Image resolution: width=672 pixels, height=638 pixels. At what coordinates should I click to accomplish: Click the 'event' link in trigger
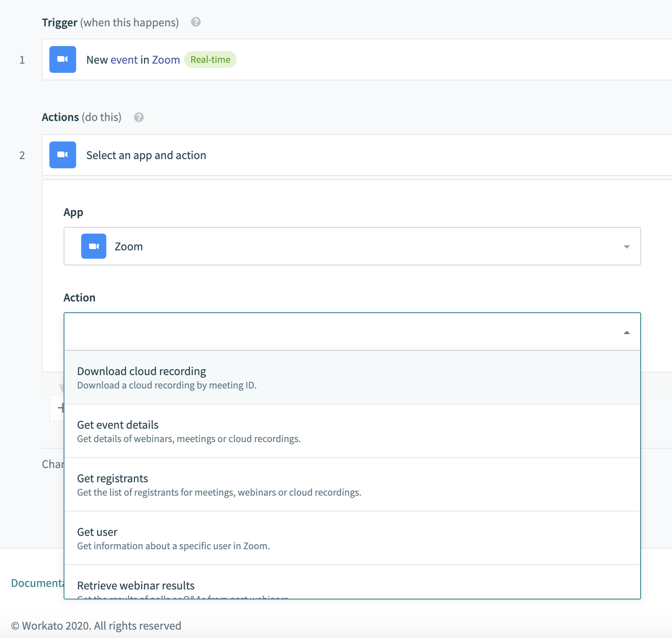coord(124,60)
